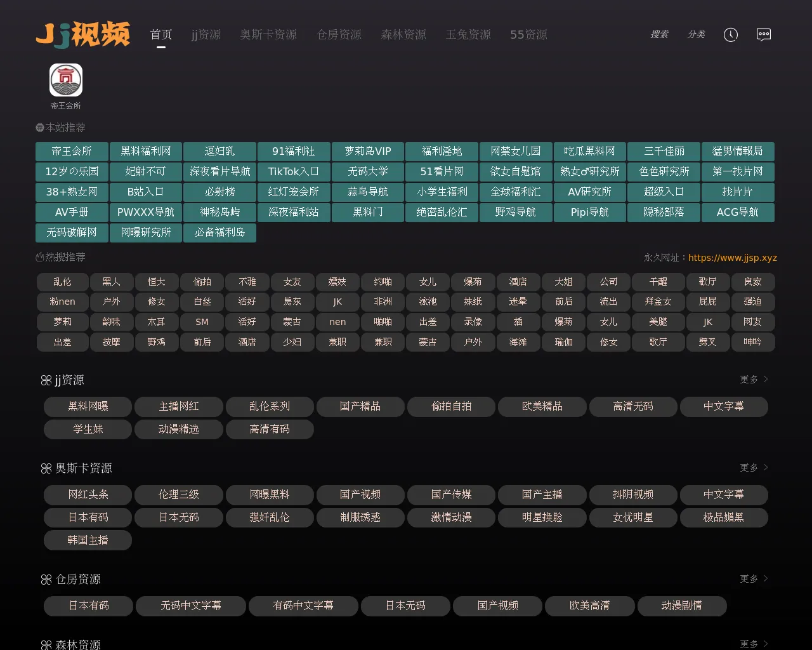Click the clover icon beside jj资源 heading
Screen dimensions: 812x650
pyautogui.click(x=46, y=380)
